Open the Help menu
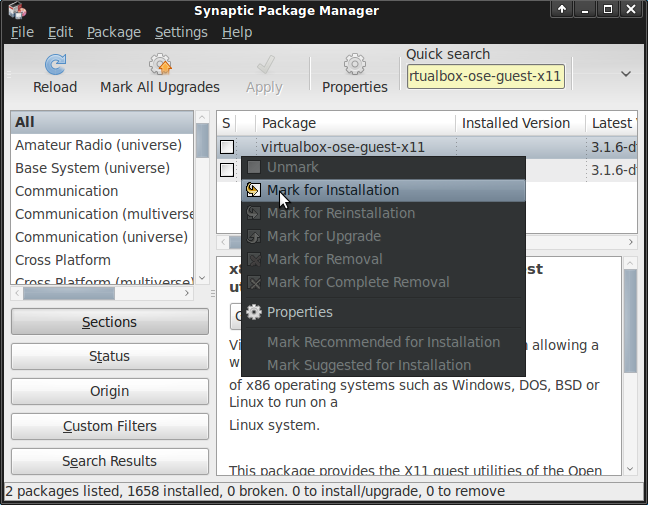 [237, 32]
